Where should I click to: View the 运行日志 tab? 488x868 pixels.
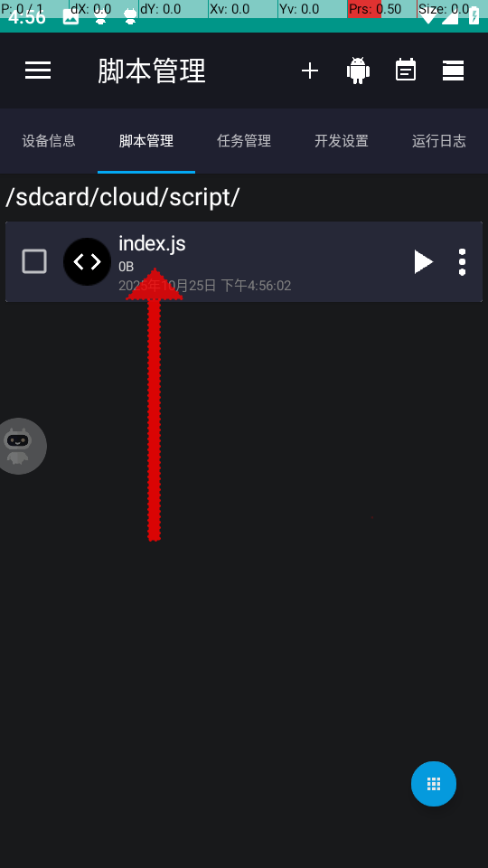(x=439, y=141)
